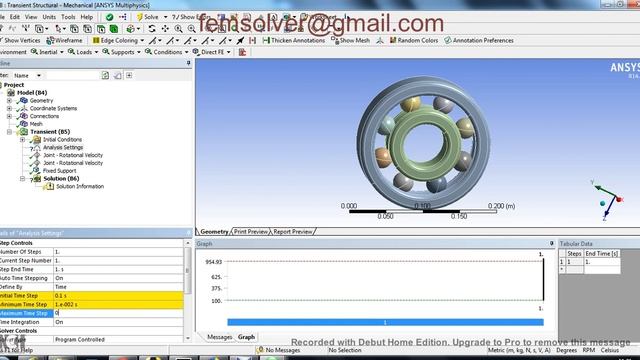Open the Tools menu

pos(68,17)
